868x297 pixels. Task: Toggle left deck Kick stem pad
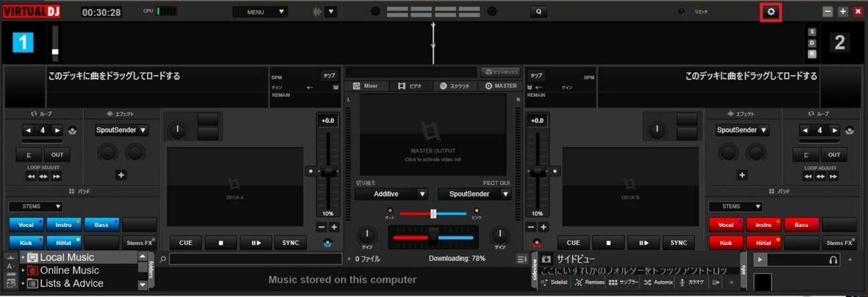click(x=26, y=243)
